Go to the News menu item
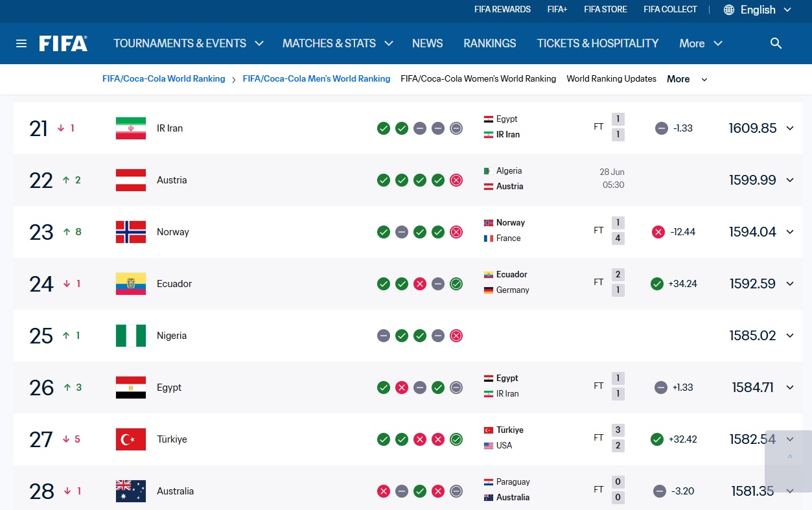This screenshot has width=812, height=510. (x=428, y=43)
